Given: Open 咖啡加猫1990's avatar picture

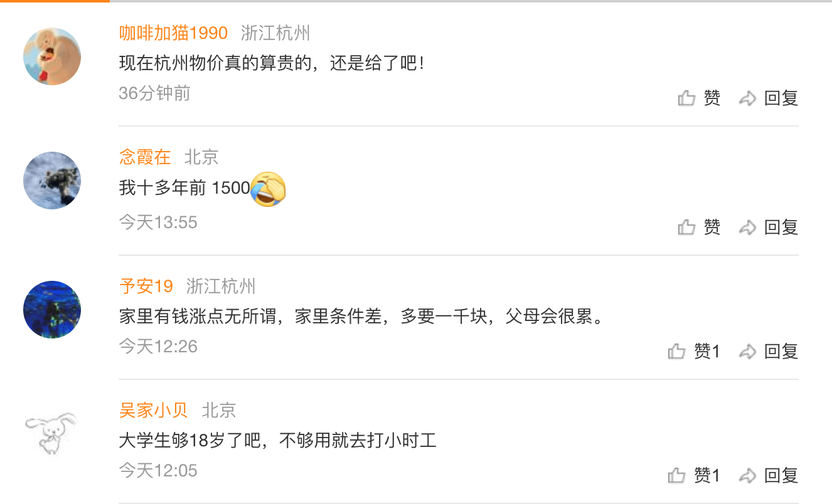Looking at the screenshot, I should click(52, 56).
